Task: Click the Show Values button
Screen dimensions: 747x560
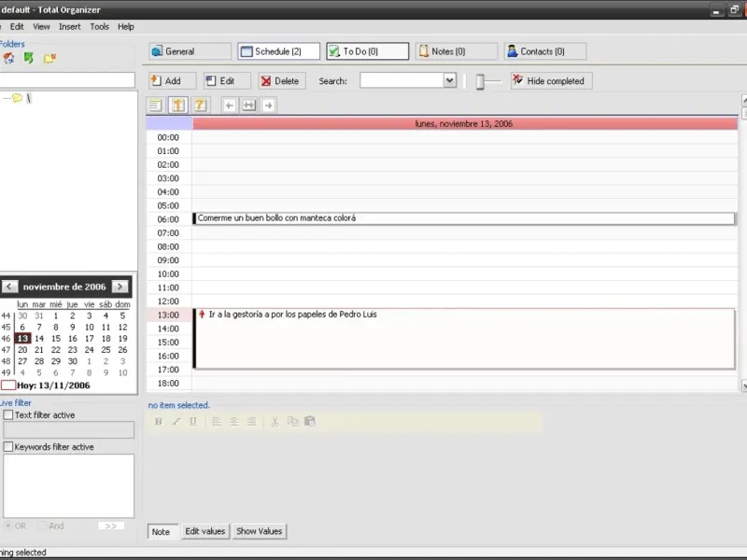Action: pos(260,531)
